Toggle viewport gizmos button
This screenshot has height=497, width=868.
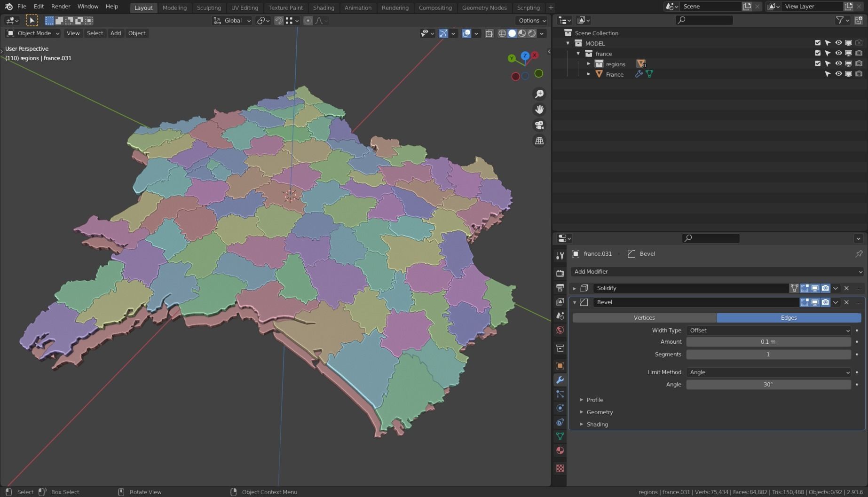click(x=443, y=33)
